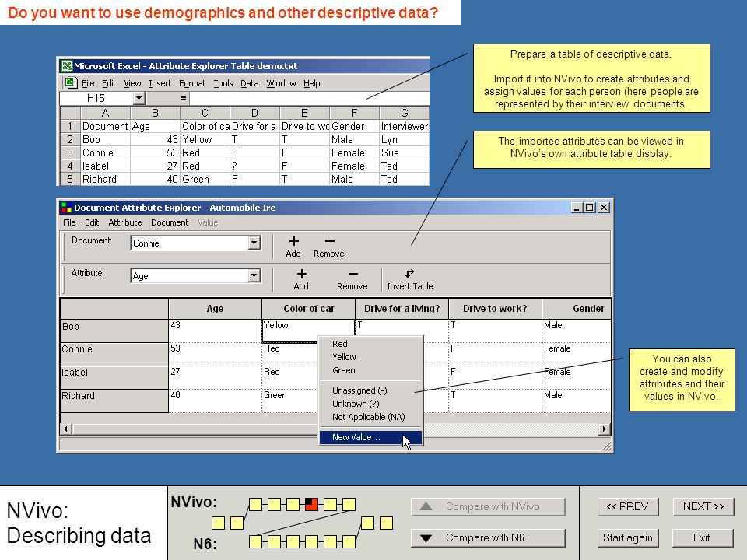
Task: Click the Document Attribute Explorer title bar icon
Action: 66,208
